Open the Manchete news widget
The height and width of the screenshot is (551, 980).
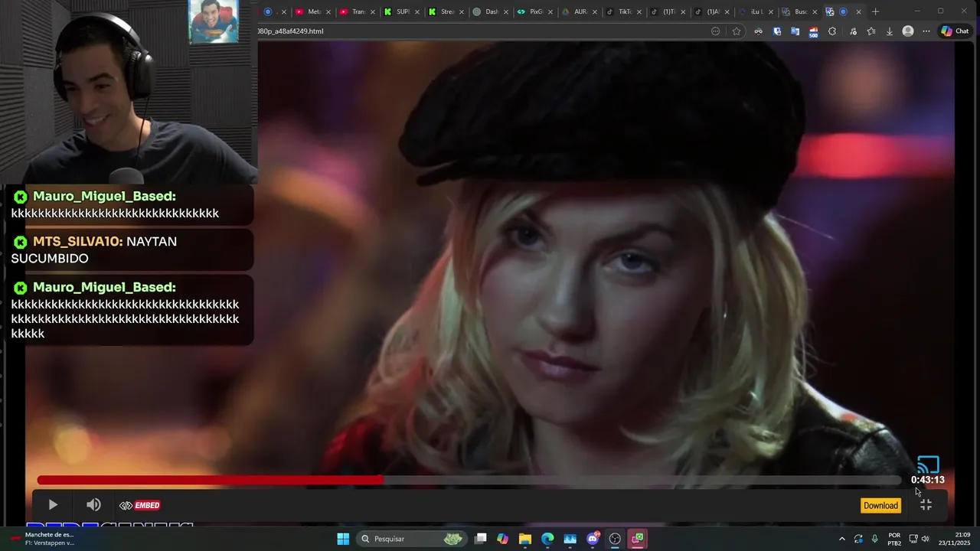click(43, 539)
